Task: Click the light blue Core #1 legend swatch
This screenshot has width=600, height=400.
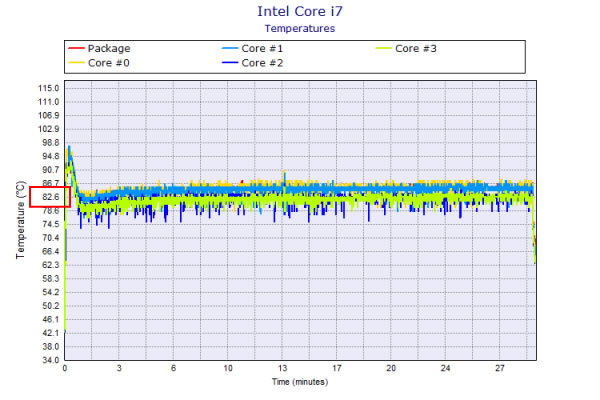Action: pyautogui.click(x=230, y=48)
